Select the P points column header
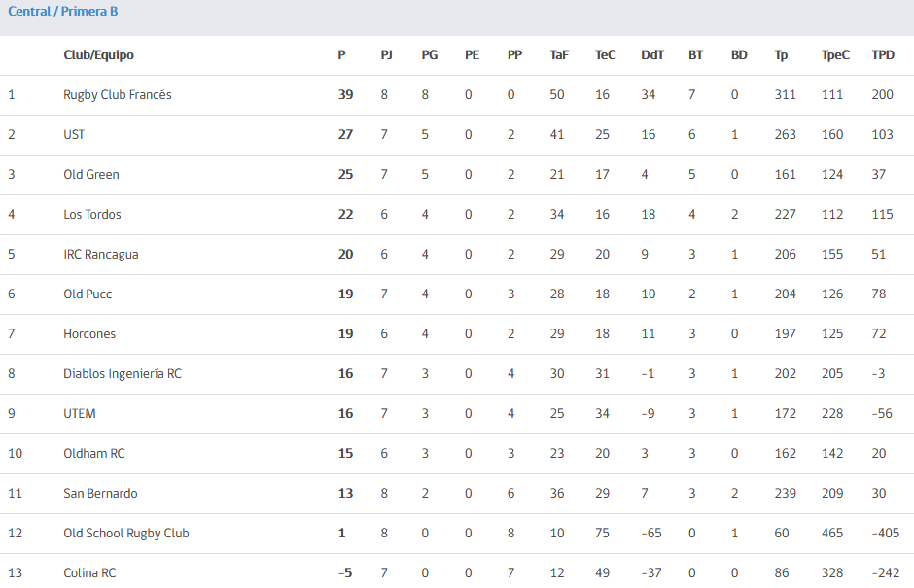Viewport: 914px width, 588px height. coord(341,54)
